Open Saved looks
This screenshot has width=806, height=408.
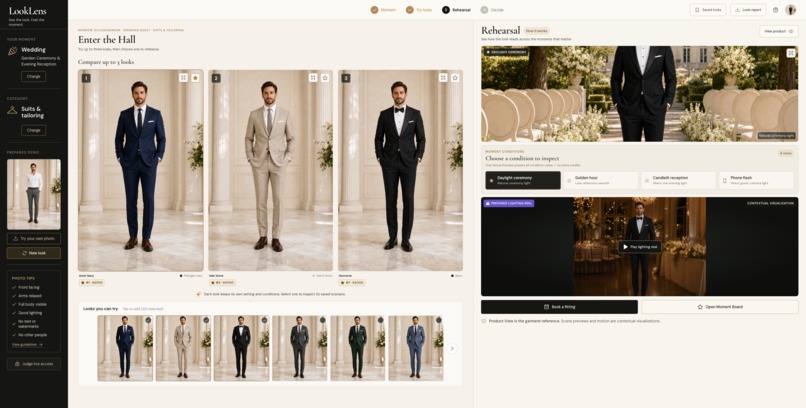[x=708, y=10]
